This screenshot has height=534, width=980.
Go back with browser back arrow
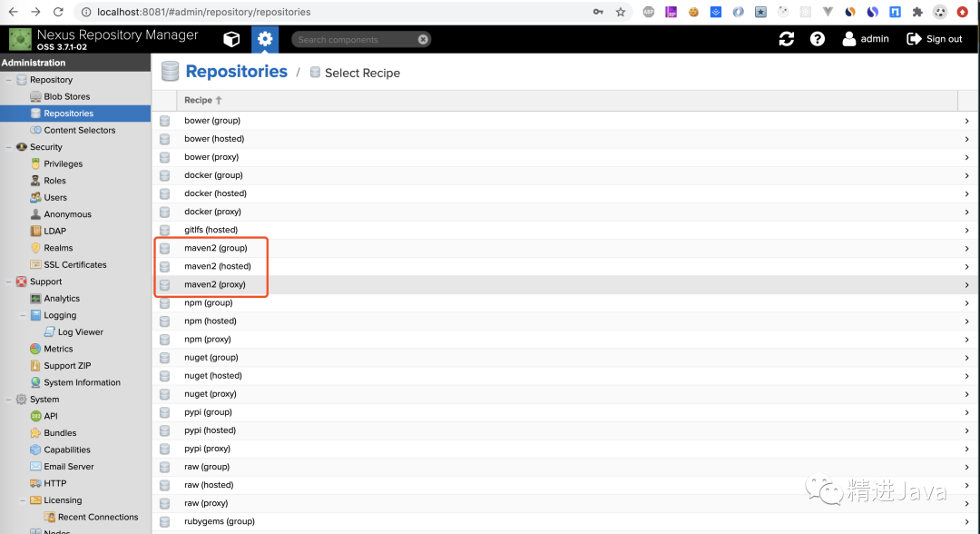tap(13, 12)
